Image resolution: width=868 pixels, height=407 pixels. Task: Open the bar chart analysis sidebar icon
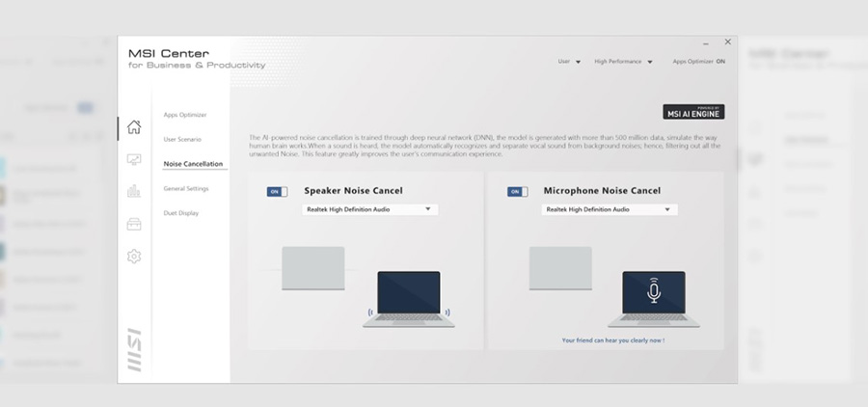[x=134, y=192]
